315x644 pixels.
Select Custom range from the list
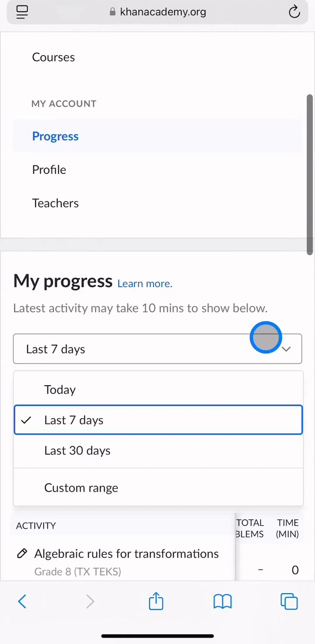pos(158,488)
